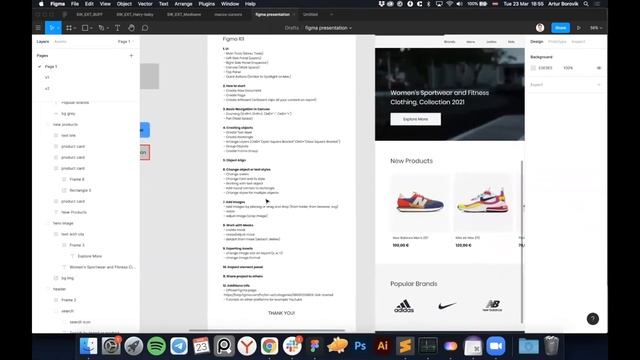Viewport: 640px width, 360px height.
Task: Switch to the Assets tab
Action: tap(60, 42)
